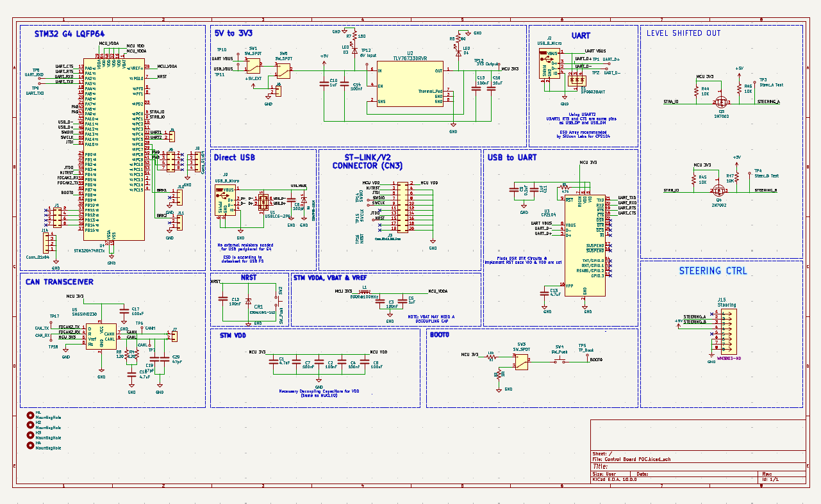The width and height of the screenshot is (821, 504).
Task: Click the "NOTE: VBAT MAY NEED A DECOUPLING CAP" note
Action: click(x=431, y=318)
